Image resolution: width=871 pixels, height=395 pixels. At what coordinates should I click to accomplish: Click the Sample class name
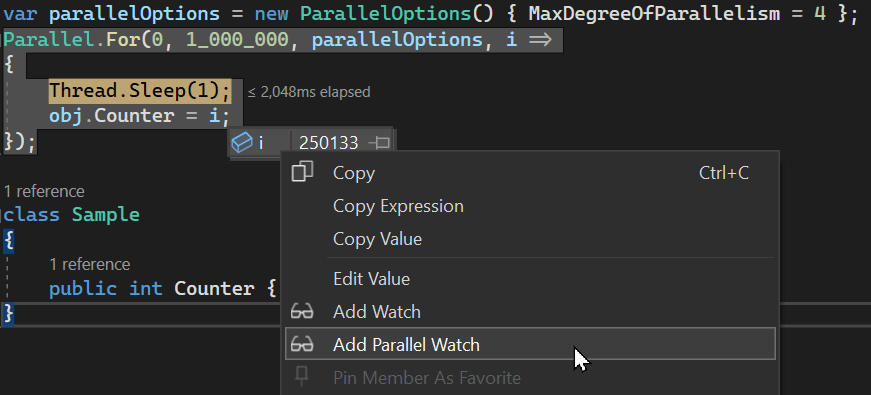tap(106, 214)
